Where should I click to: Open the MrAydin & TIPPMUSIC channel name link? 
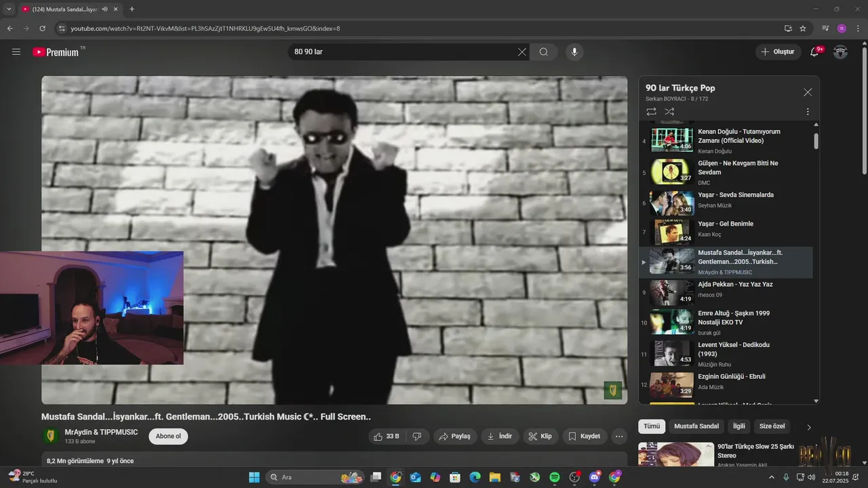(101, 432)
